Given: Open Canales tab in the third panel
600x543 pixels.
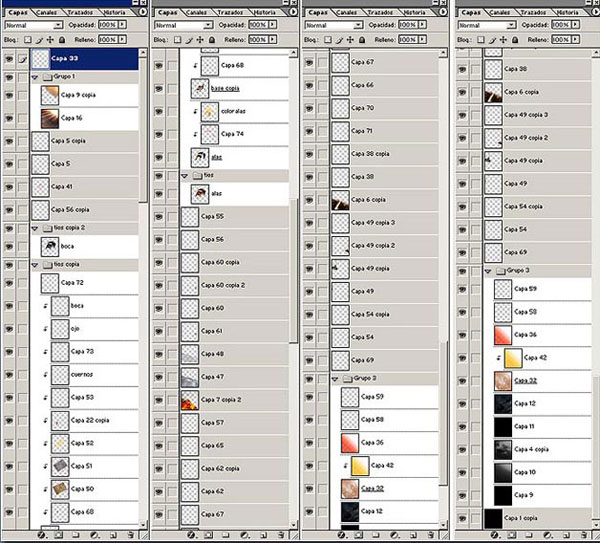Looking at the screenshot, I should point(347,13).
